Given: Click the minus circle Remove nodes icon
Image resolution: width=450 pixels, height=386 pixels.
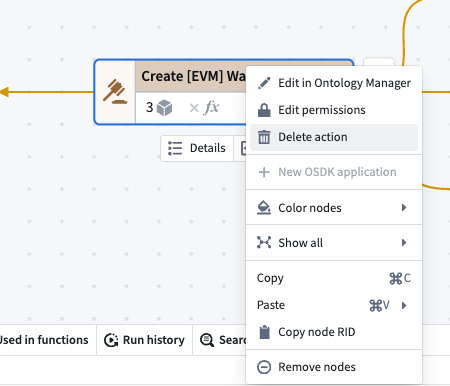Looking at the screenshot, I should tap(264, 367).
